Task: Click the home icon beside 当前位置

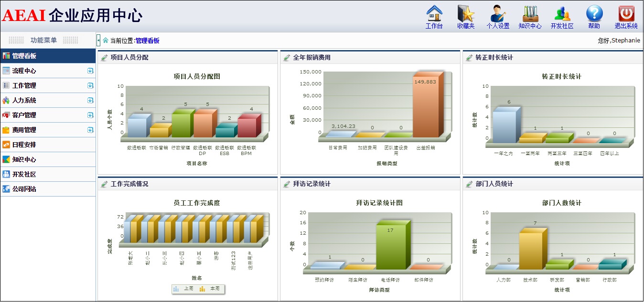Action: tap(106, 41)
